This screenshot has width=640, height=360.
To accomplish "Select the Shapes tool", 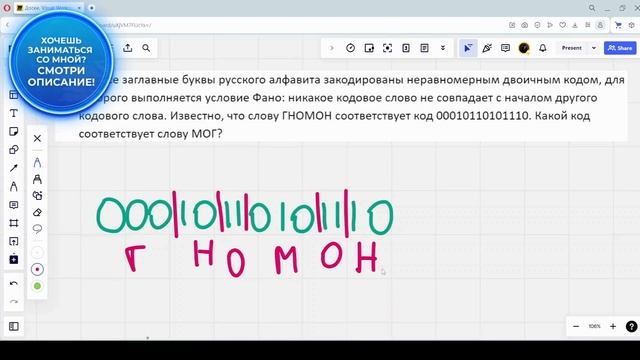I will coord(13,150).
